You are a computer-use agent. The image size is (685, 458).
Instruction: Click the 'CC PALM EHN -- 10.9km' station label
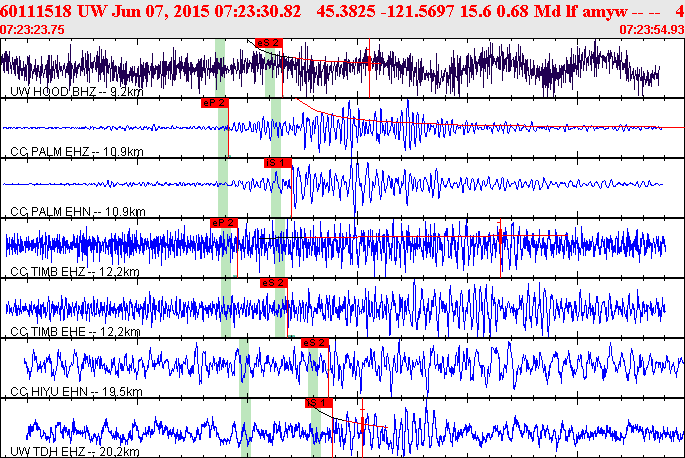78,212
